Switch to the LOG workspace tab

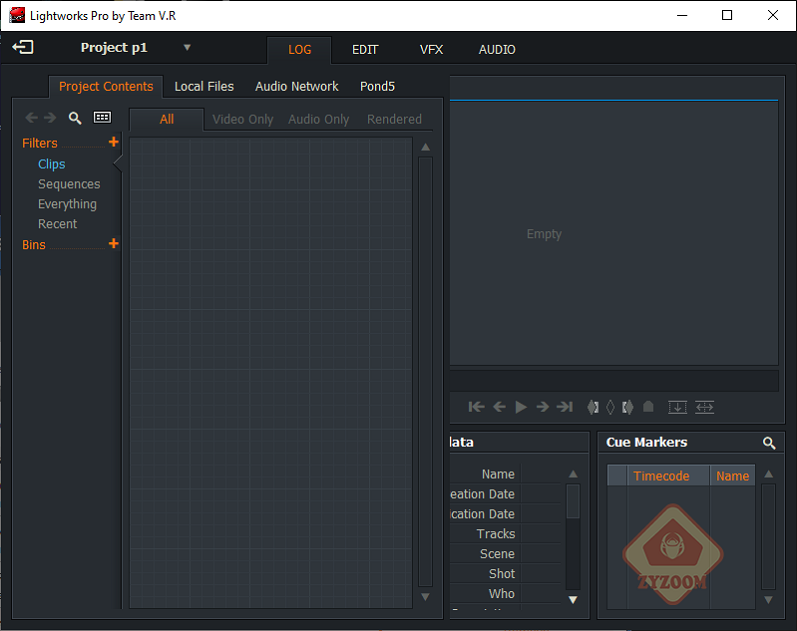click(x=299, y=50)
